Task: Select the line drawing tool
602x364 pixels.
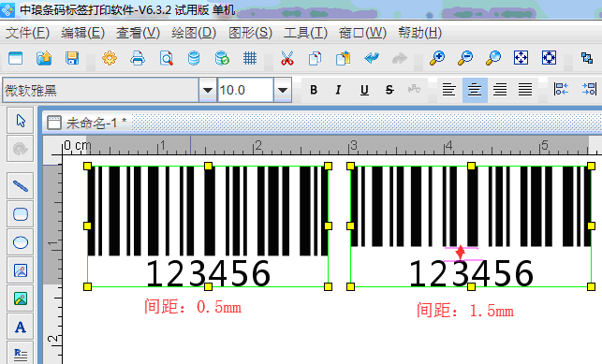Action: (21, 186)
